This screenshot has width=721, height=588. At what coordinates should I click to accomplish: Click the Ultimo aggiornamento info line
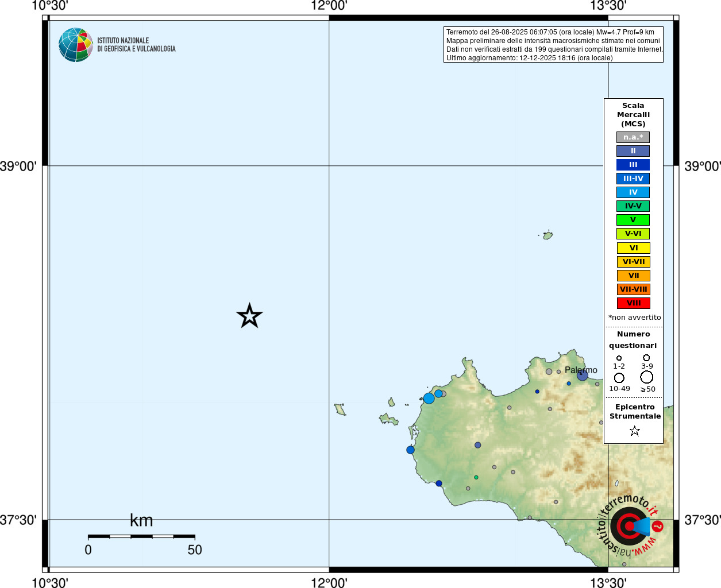530,58
